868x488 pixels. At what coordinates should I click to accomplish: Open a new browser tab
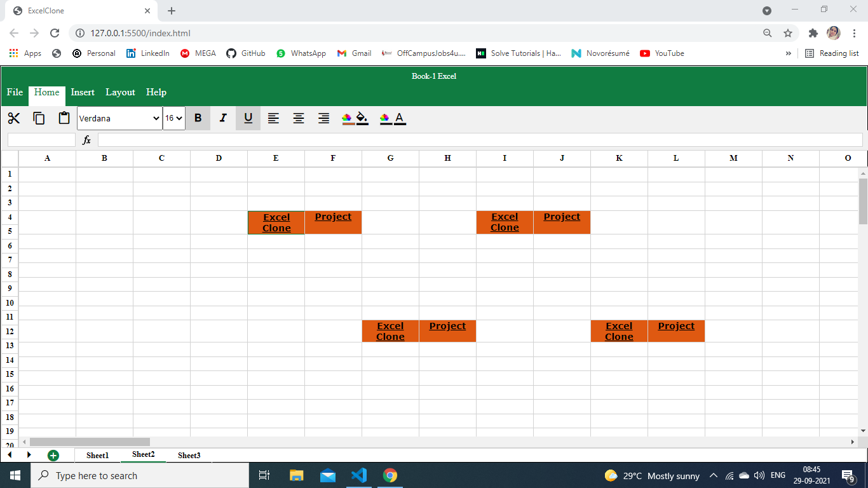[172, 11]
